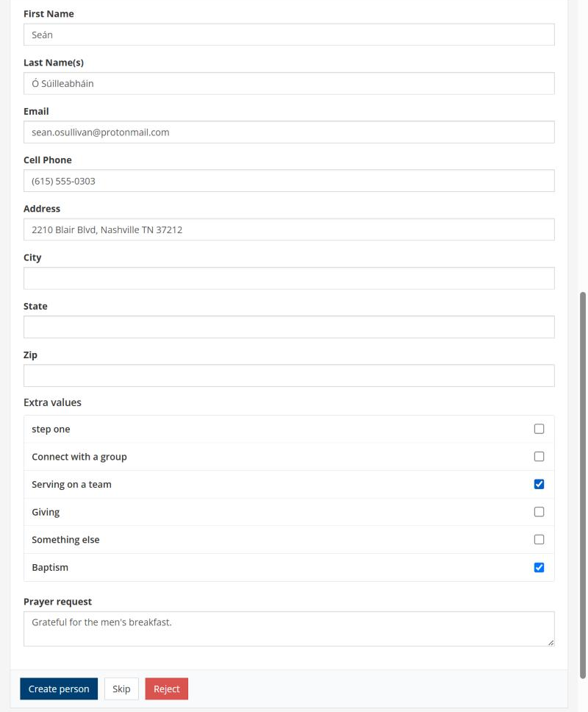Click the Connect with a group label
The image size is (588, 712).
(79, 457)
